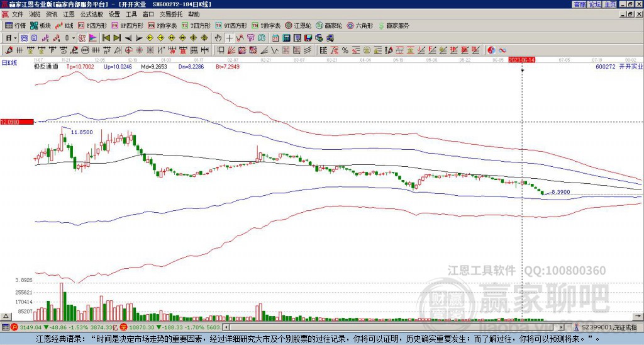Click the 2023-06-14 date marker
The height and width of the screenshot is (345, 644).
(x=521, y=60)
